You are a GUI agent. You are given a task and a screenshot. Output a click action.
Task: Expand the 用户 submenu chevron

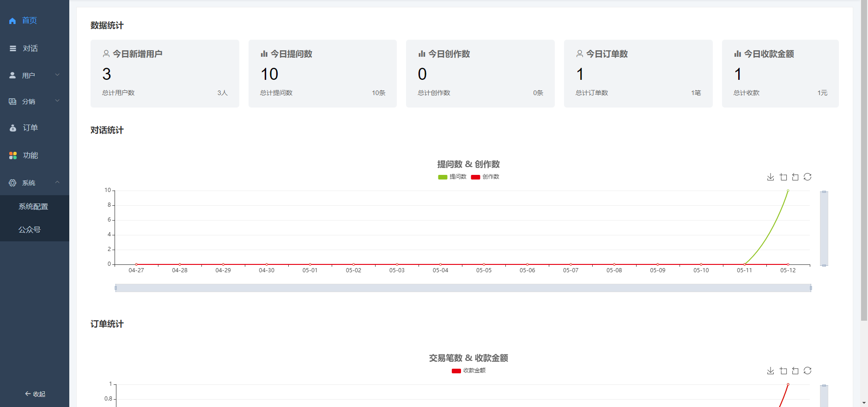tap(57, 75)
